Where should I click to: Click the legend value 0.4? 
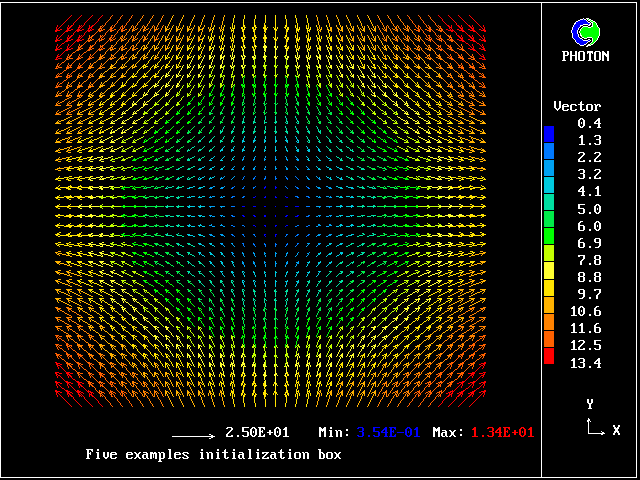tap(589, 123)
